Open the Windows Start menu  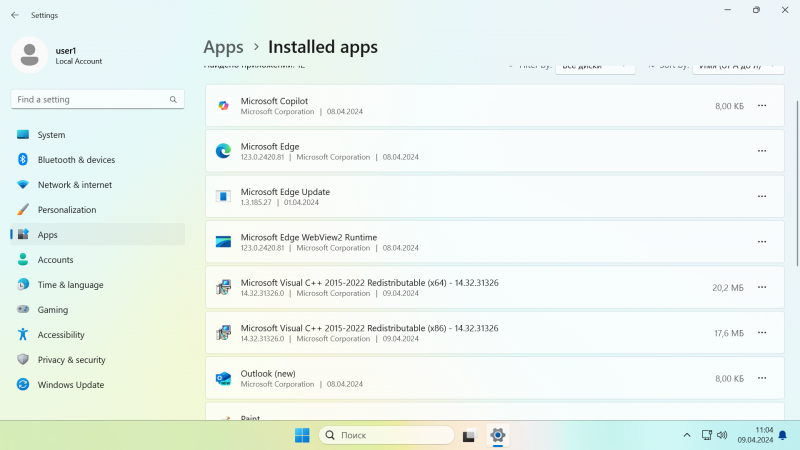[x=302, y=435]
